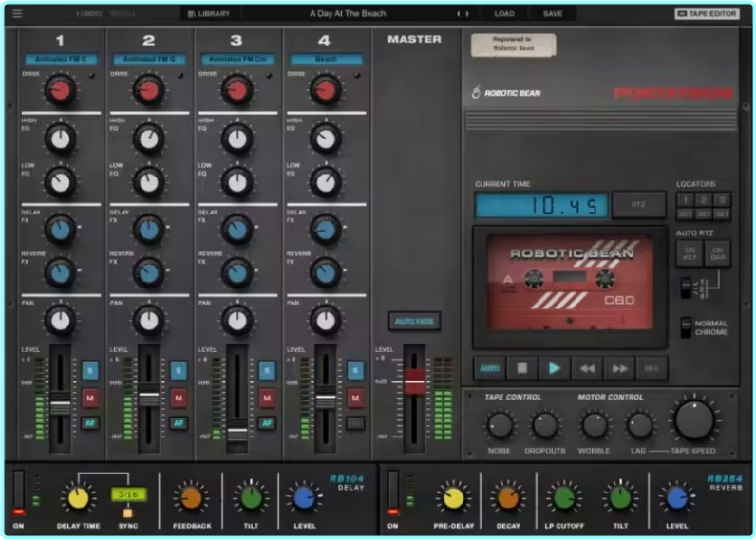The width and height of the screenshot is (756, 539).
Task: Open channel 1 tape name Animated FM C
Action: click(x=61, y=59)
